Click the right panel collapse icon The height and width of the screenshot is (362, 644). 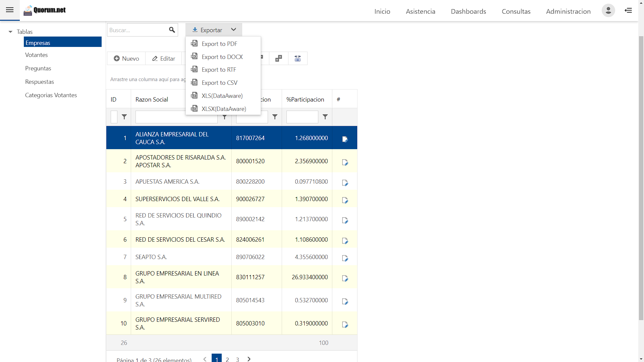point(628,10)
